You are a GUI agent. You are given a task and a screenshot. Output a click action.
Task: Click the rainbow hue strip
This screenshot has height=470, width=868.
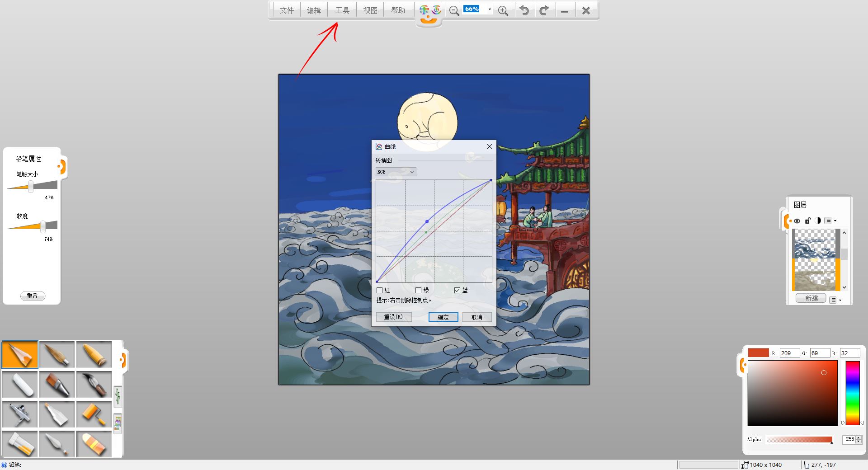point(852,393)
